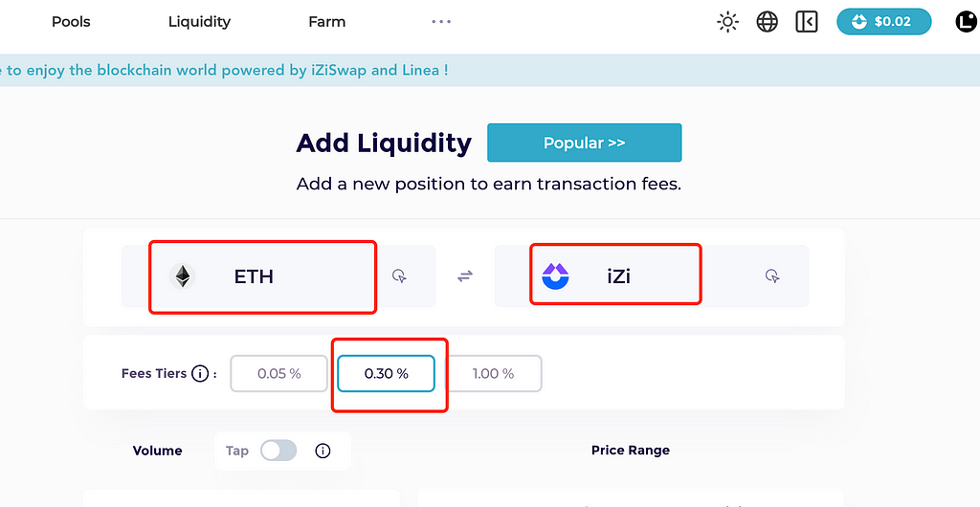The width and height of the screenshot is (980, 507).
Task: Open the language globe icon
Action: (767, 22)
